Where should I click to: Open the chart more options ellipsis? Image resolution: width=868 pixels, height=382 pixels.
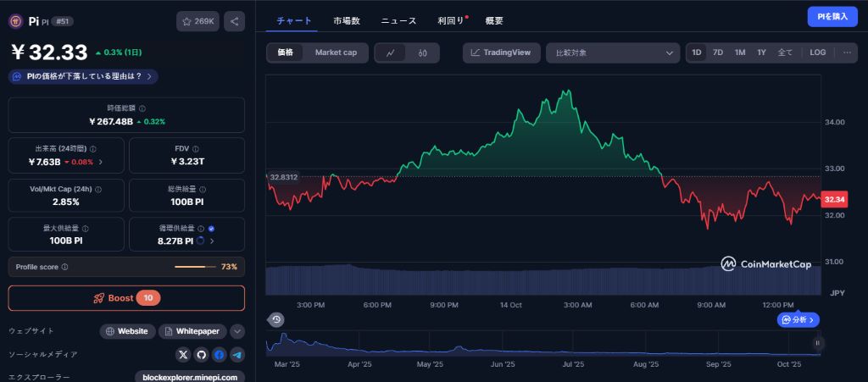point(846,53)
